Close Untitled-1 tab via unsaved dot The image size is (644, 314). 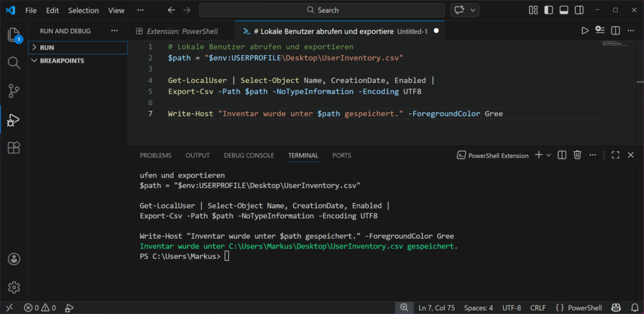point(436,31)
